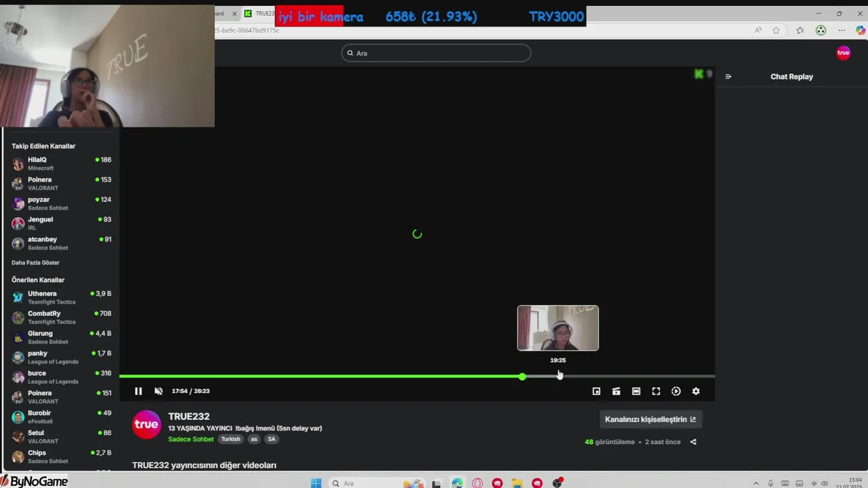Open playback speed control icon
This screenshot has height=488, width=868.
click(x=676, y=391)
